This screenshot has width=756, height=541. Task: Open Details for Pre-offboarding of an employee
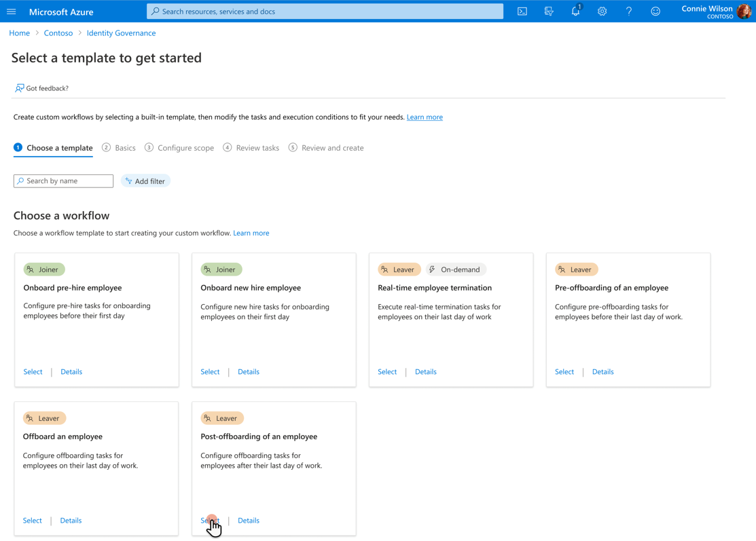[x=602, y=372]
